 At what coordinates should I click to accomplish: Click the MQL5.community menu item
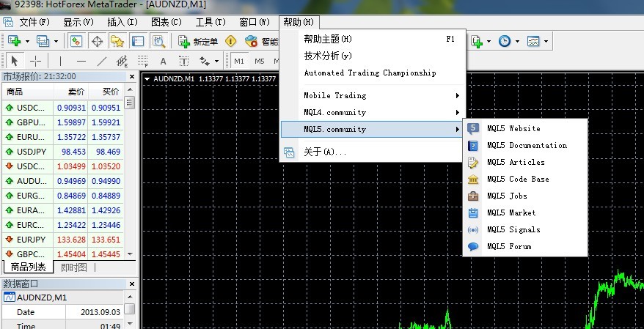(x=373, y=129)
